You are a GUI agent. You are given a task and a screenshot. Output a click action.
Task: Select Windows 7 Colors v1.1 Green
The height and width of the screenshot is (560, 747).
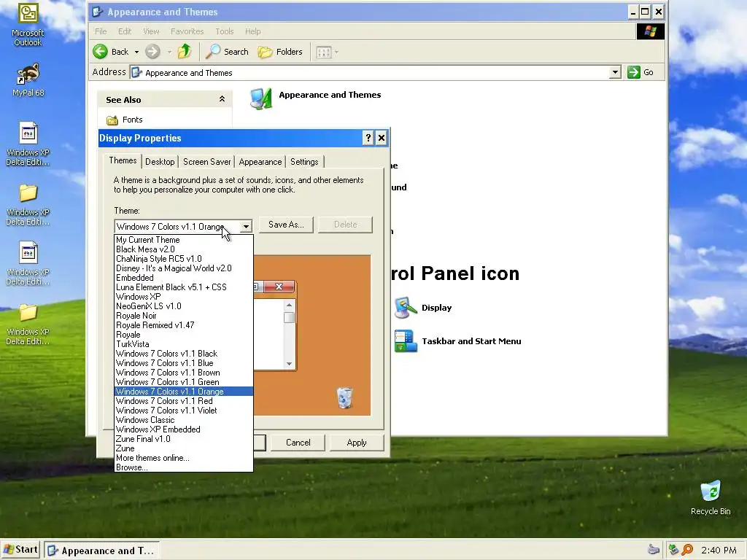pos(184,382)
